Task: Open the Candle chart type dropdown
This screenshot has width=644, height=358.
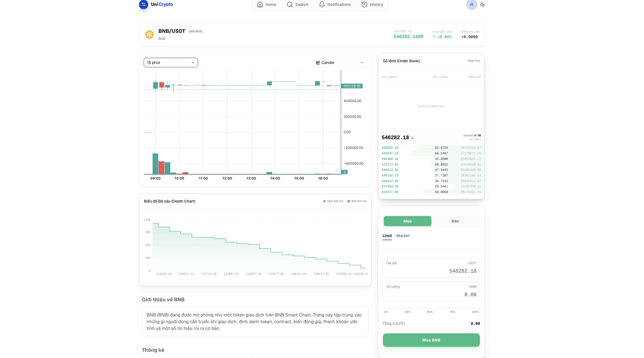Action: tap(339, 63)
